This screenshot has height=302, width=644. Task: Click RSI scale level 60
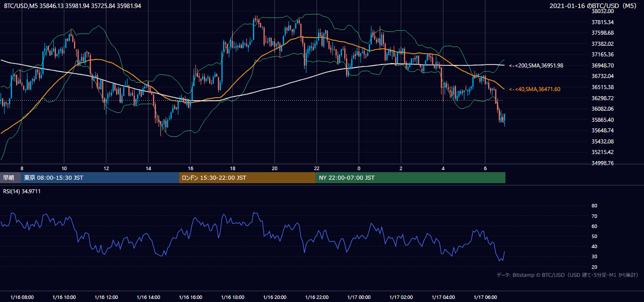(594, 226)
